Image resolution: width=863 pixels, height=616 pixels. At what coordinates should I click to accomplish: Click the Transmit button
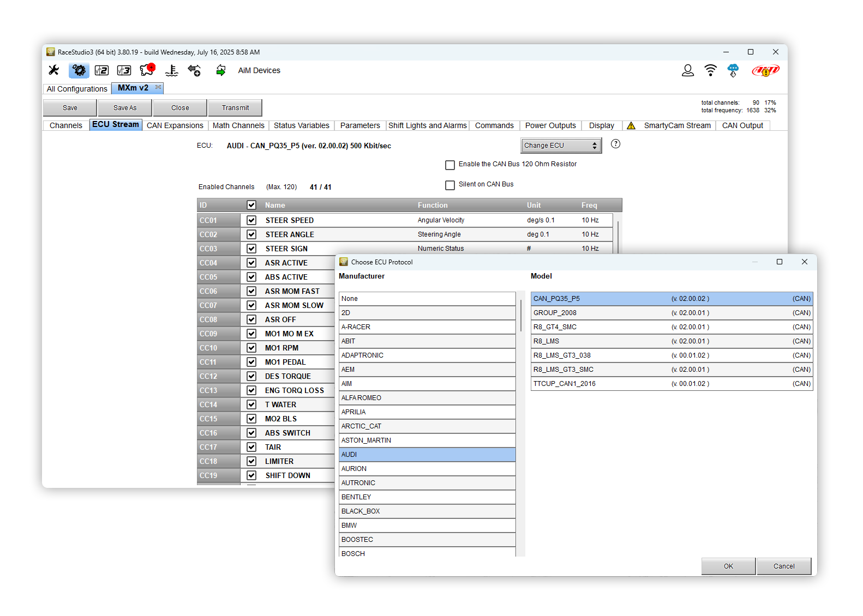(x=235, y=108)
